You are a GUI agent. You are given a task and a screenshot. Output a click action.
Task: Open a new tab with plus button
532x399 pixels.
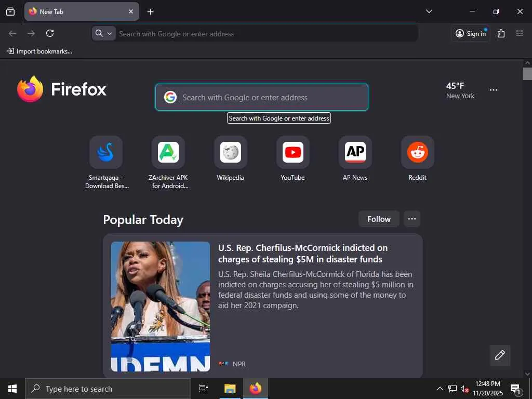[150, 12]
